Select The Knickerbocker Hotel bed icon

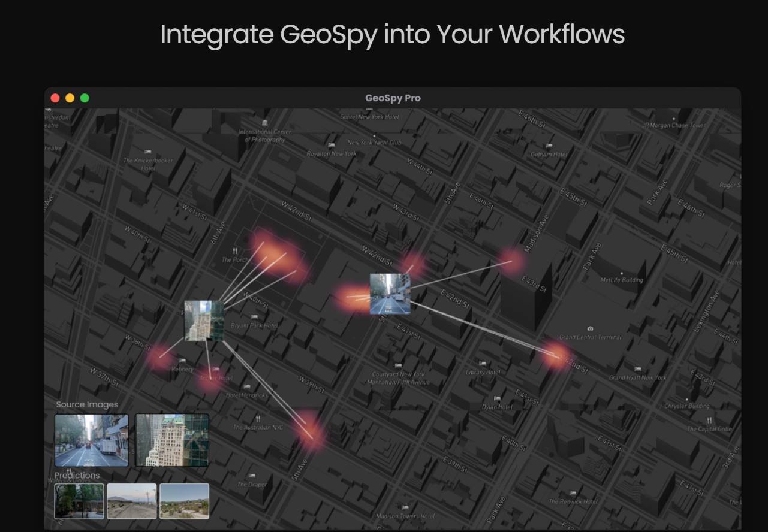pos(147,152)
